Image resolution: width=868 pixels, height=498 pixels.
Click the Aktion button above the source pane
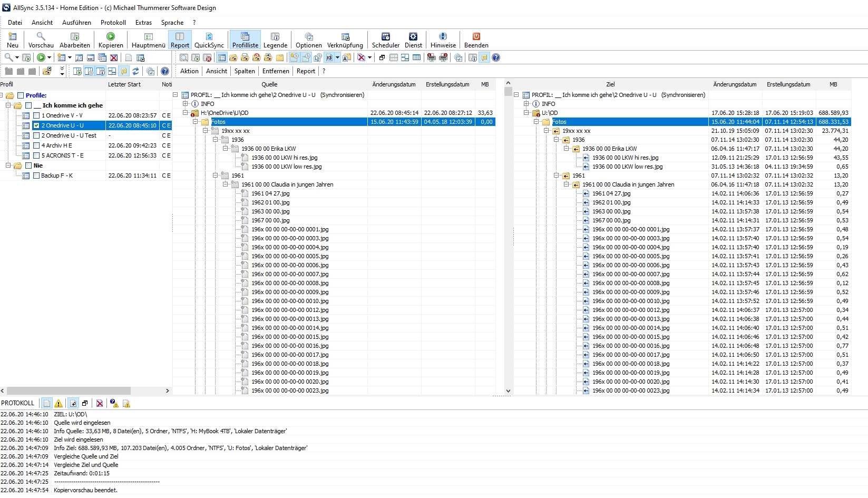(189, 71)
